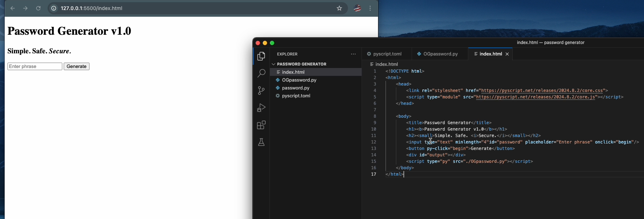Open the Explorer view in activity bar
Screen dimensions: 644x219
click(261, 56)
